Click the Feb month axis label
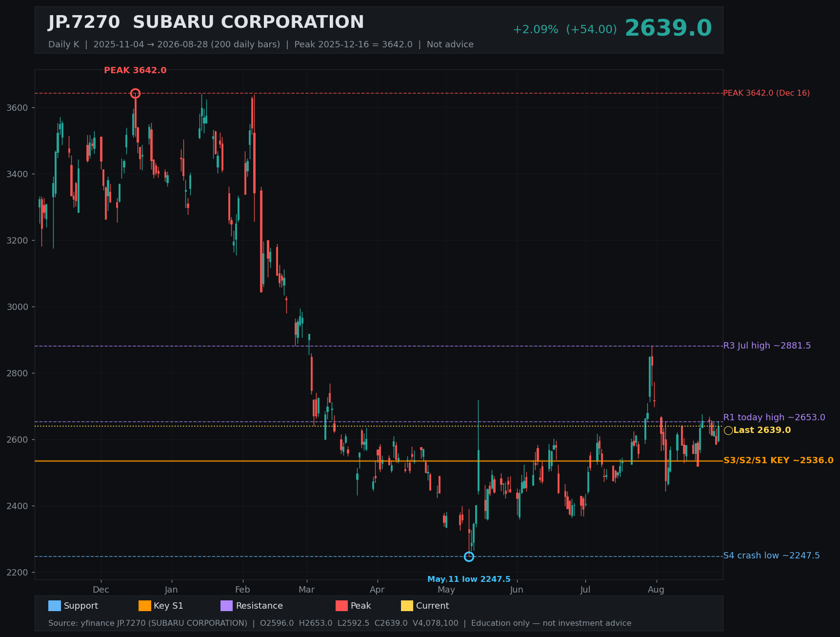This screenshot has width=840, height=637. tap(242, 590)
